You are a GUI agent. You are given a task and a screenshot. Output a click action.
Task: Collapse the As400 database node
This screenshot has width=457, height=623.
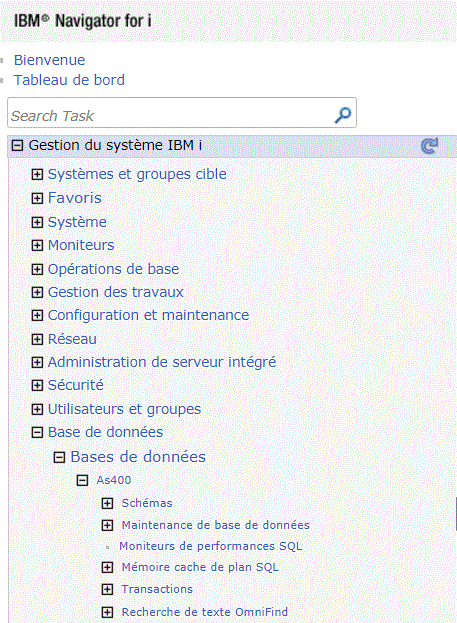click(x=82, y=480)
